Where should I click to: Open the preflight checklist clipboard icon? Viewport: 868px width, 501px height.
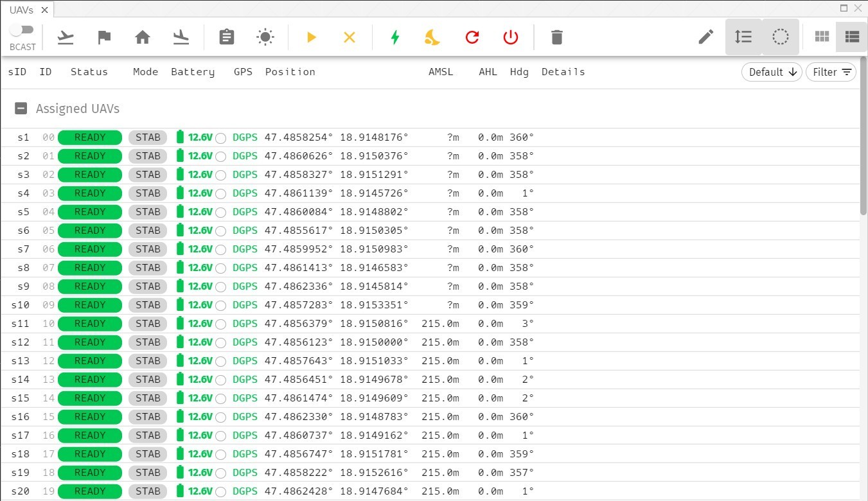pyautogui.click(x=226, y=37)
